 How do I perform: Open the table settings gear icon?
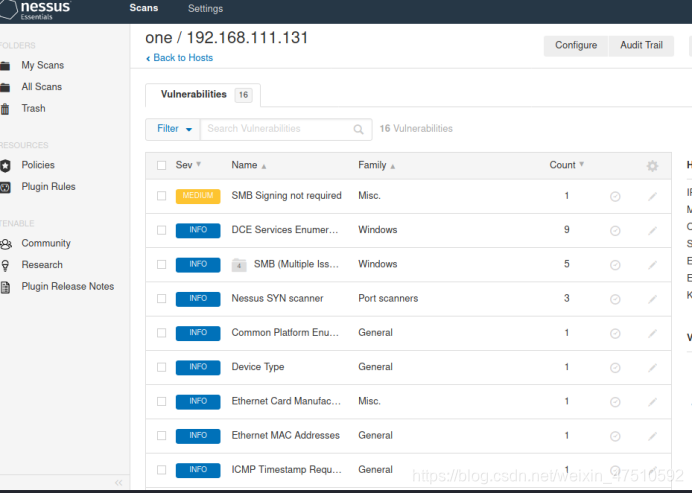click(x=652, y=166)
